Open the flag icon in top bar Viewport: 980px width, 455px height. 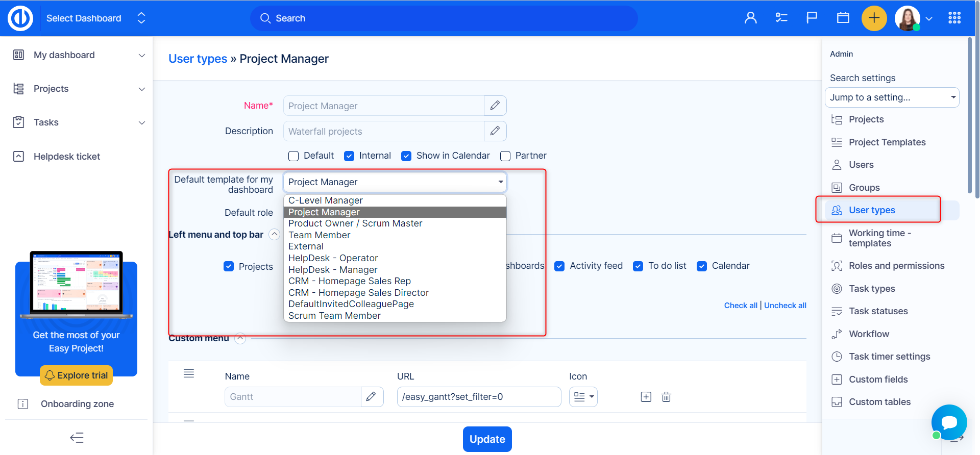pos(812,18)
